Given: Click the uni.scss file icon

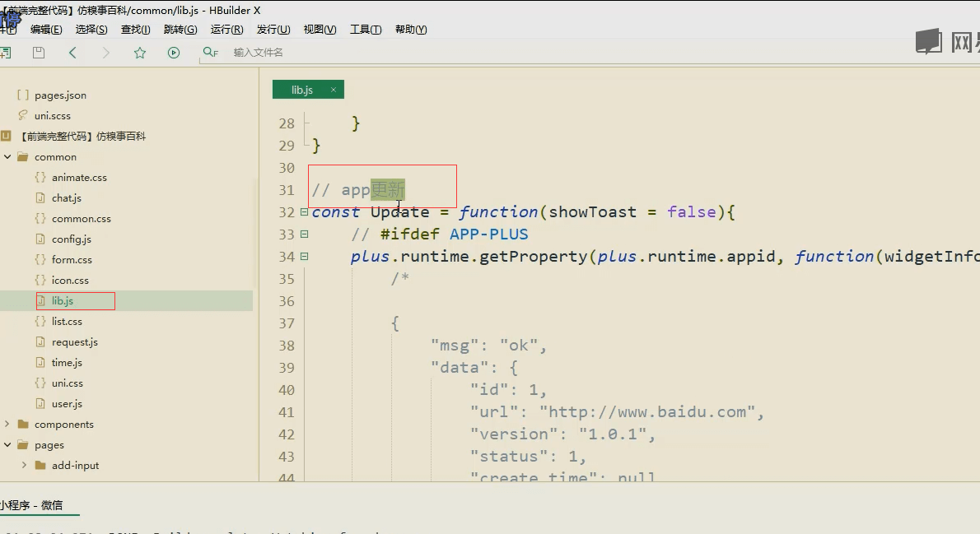Looking at the screenshot, I should (23, 115).
